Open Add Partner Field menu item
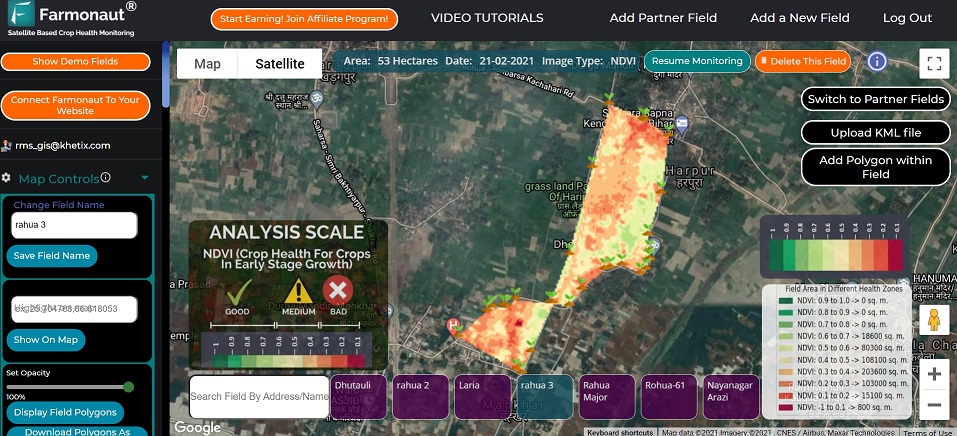This screenshot has height=436, width=957. (x=663, y=18)
